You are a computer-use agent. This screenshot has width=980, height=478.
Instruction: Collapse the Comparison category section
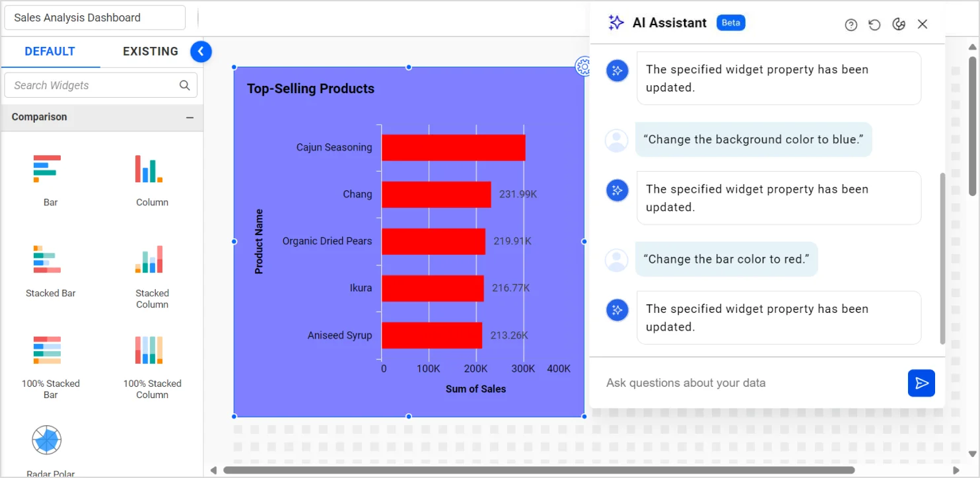click(x=190, y=118)
